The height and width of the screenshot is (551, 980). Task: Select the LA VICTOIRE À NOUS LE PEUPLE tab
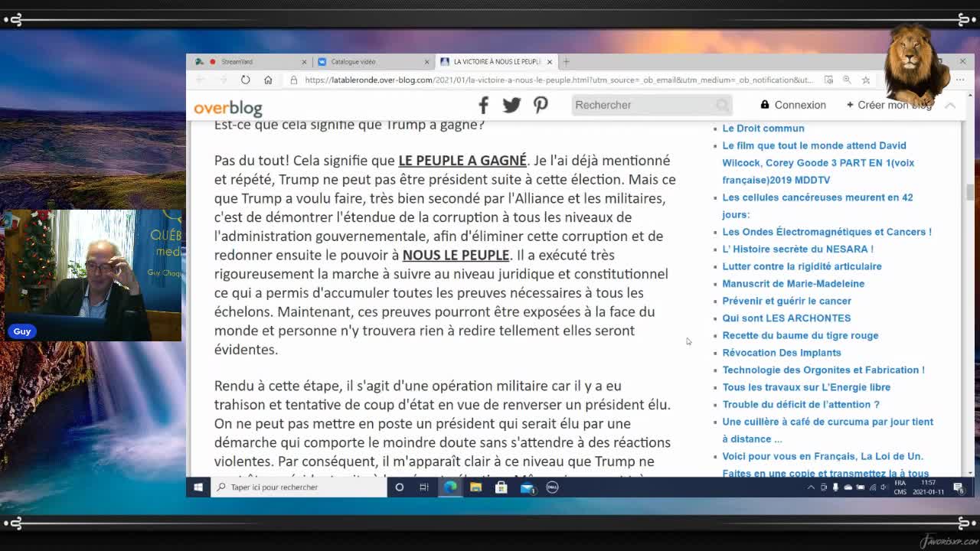(495, 61)
